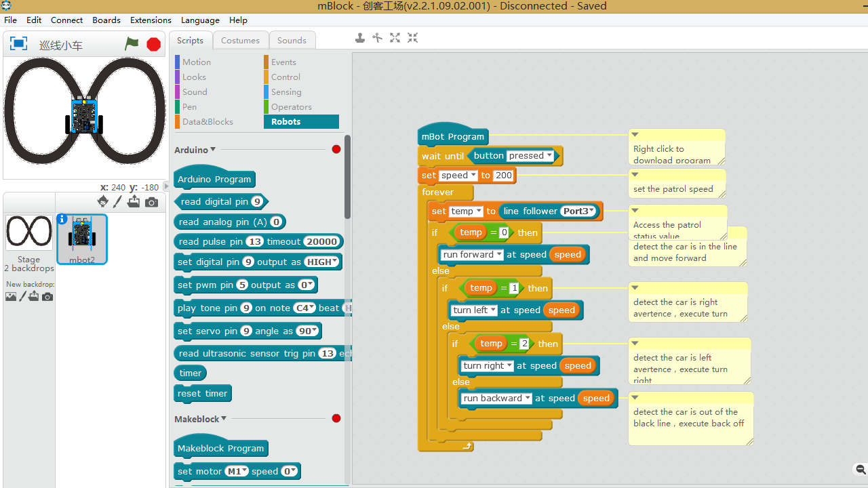Select the Grow sprite tool
The width and height of the screenshot is (868, 488).
point(395,38)
